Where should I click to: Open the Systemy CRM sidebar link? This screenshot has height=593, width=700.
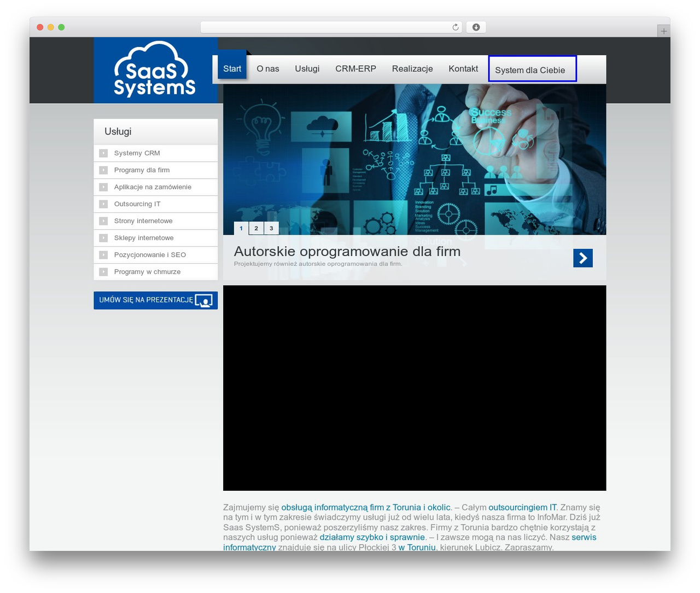[x=137, y=153]
